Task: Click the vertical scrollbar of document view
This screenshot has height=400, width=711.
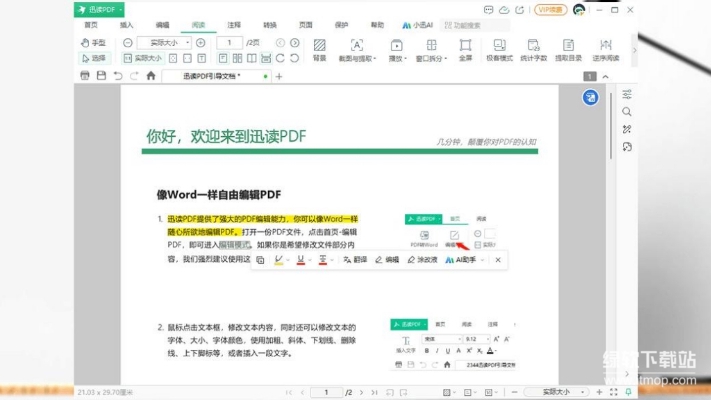Action: (611, 126)
